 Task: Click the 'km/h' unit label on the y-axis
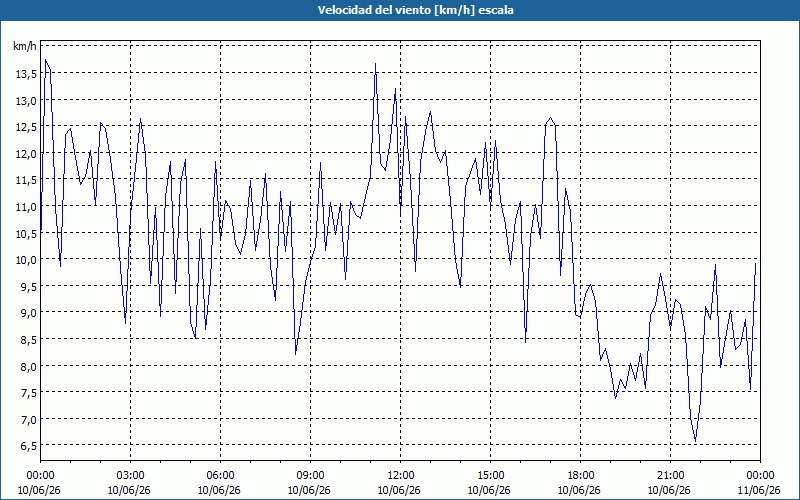tap(24, 46)
